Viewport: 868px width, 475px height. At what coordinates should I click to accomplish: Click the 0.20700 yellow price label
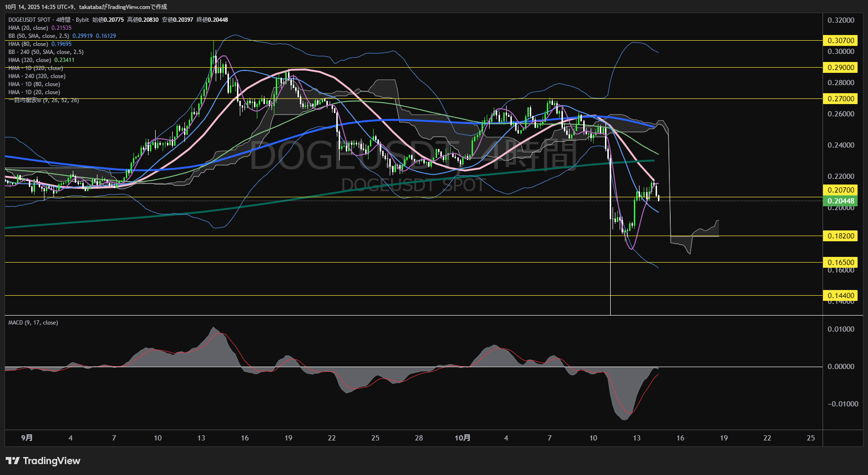(841, 190)
